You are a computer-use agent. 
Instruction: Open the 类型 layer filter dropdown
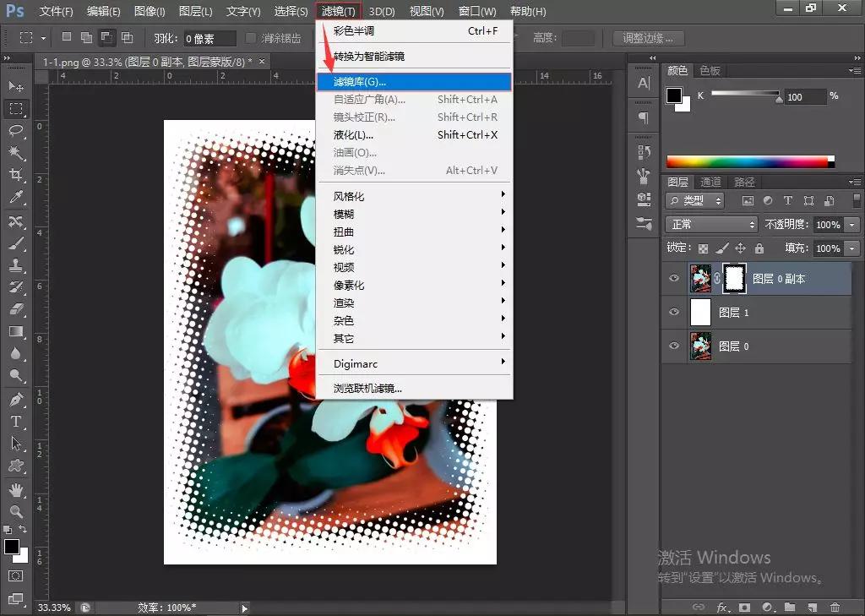pyautogui.click(x=694, y=200)
